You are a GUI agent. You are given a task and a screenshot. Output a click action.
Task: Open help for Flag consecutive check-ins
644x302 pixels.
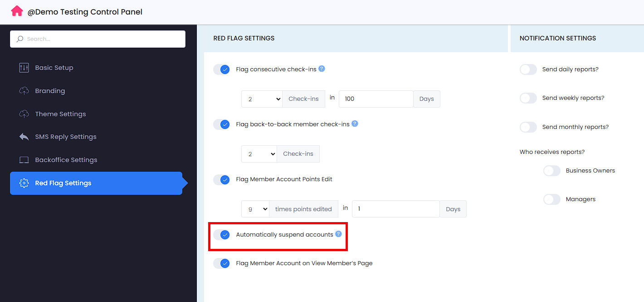pos(322,69)
